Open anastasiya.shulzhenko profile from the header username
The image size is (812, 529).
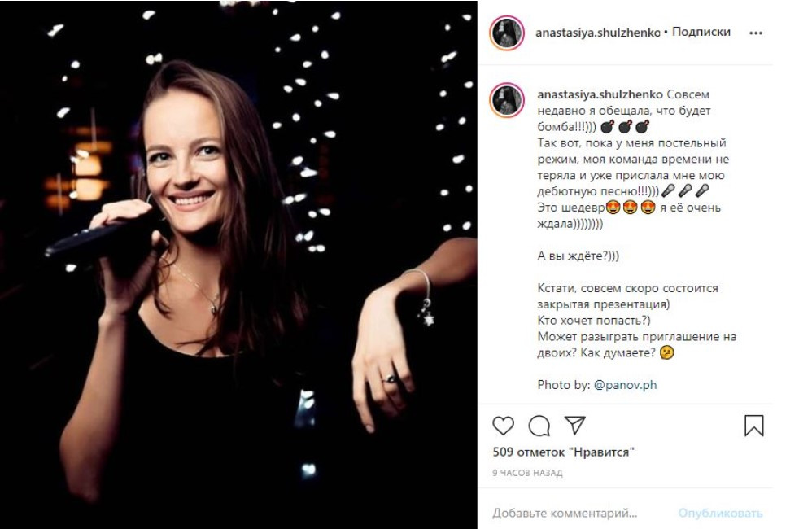click(598, 33)
